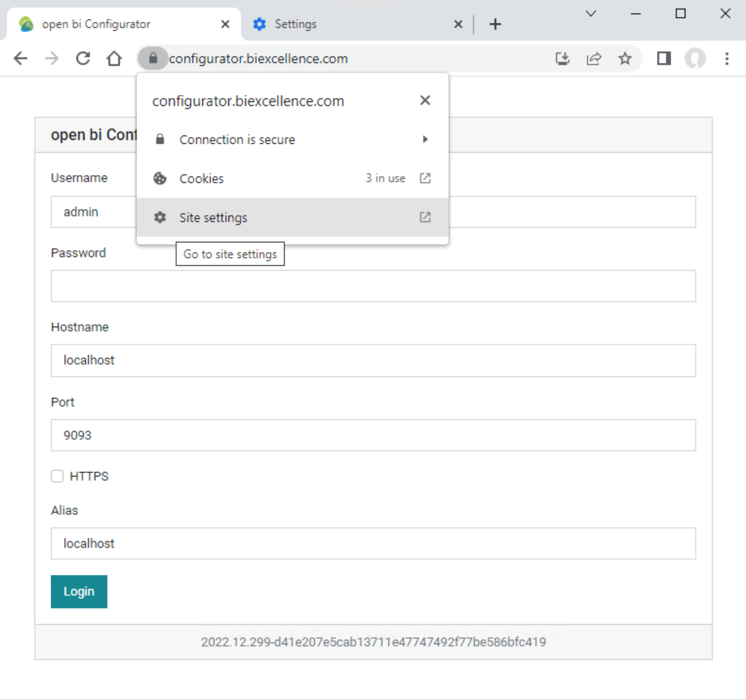Click the cookie icon beside Cookies
This screenshot has width=746, height=700.
(160, 178)
